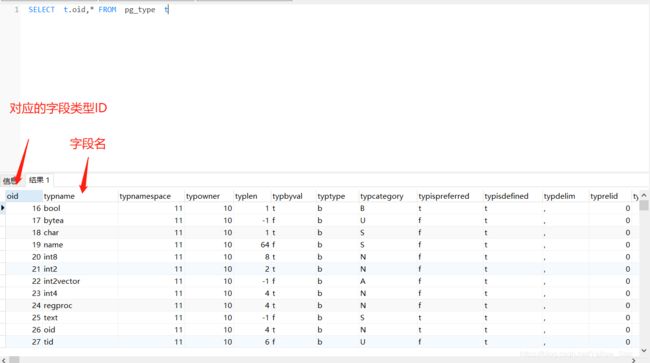Select the 'int2' typname cell
Screen dimensions: 650x363
(80, 269)
